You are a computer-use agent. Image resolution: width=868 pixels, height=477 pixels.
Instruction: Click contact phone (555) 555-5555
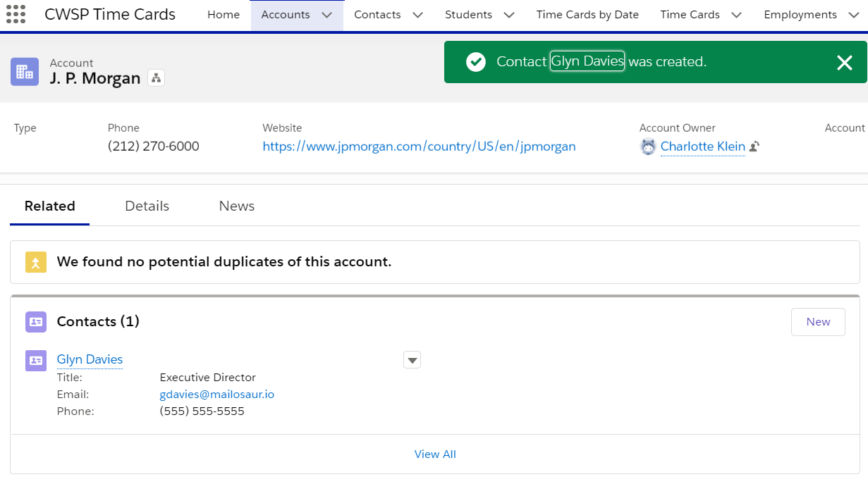click(202, 411)
